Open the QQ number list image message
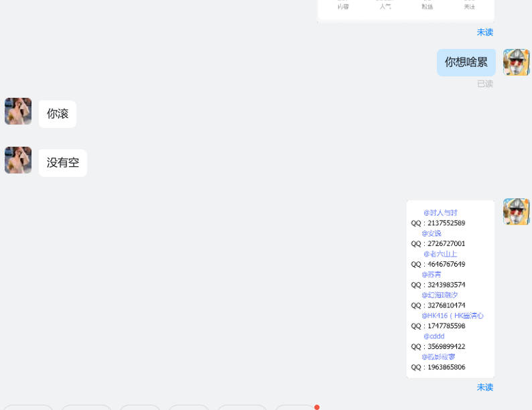This screenshot has width=532, height=410. tap(450, 289)
